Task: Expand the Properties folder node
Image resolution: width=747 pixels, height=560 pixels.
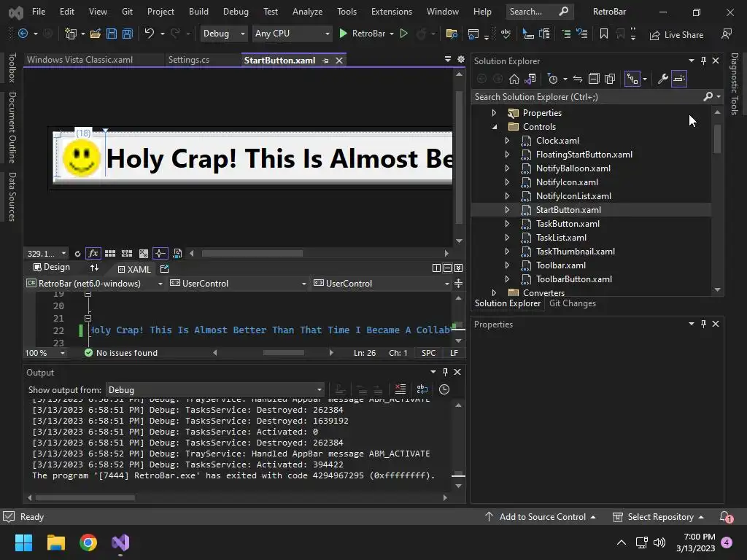Action: pyautogui.click(x=494, y=113)
